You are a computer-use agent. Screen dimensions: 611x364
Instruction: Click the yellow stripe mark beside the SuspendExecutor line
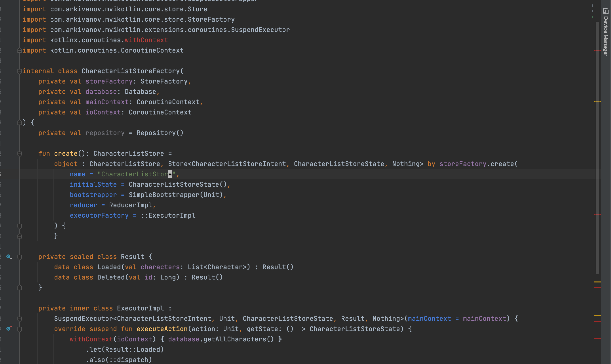(x=597, y=316)
